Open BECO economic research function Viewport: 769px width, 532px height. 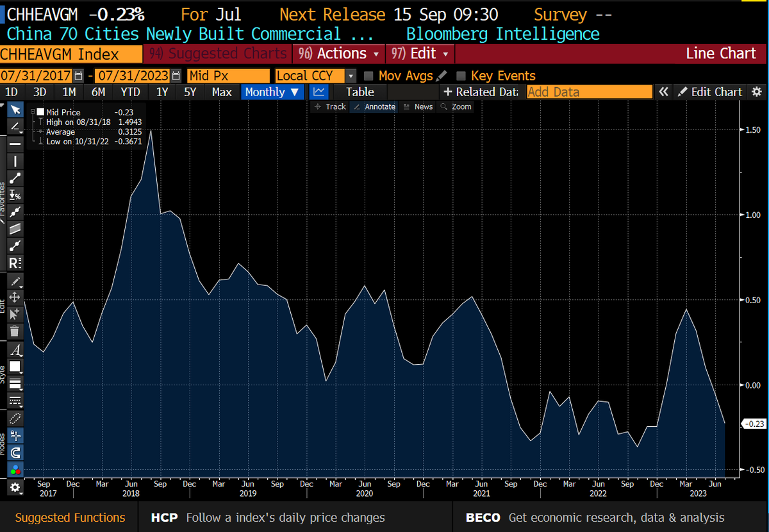pyautogui.click(x=595, y=517)
